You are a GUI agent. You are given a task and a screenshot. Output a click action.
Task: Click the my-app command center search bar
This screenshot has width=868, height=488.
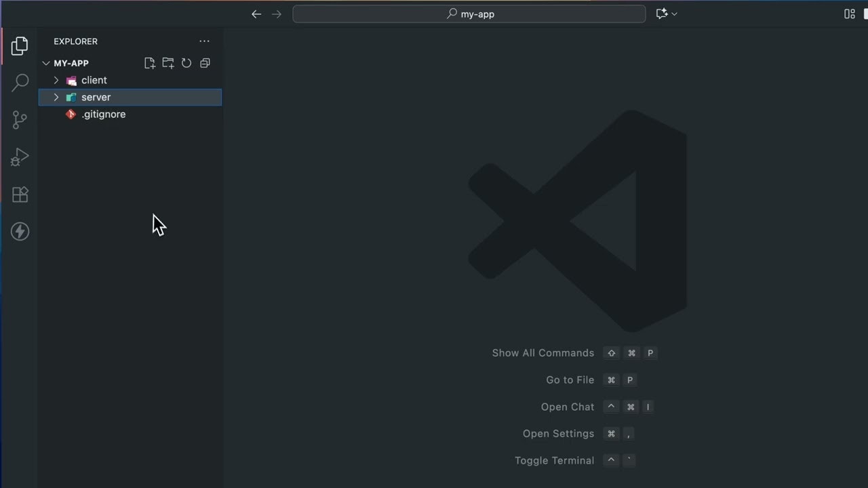[x=469, y=14]
